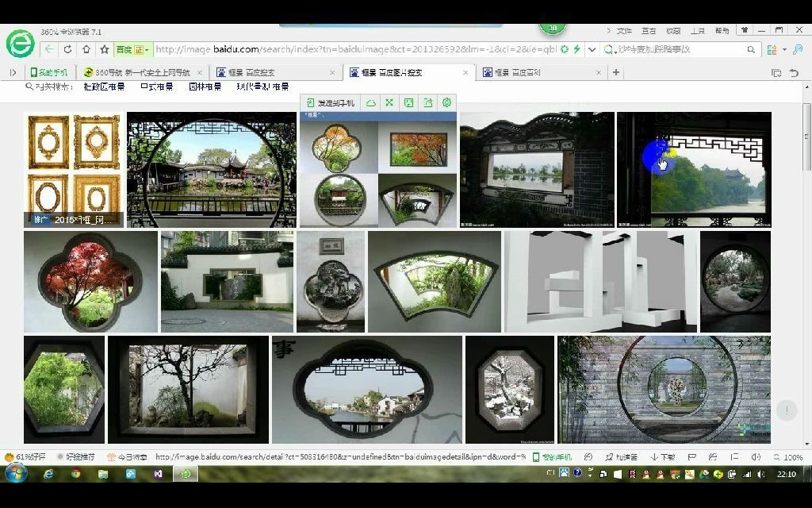Open the 工具 menu at top right
The width and height of the screenshot is (812, 508).
coord(696,29)
